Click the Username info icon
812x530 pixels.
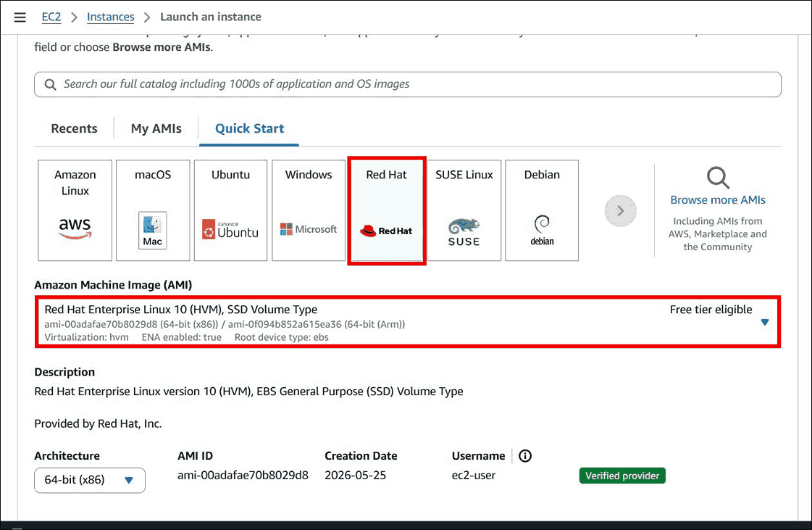click(525, 456)
